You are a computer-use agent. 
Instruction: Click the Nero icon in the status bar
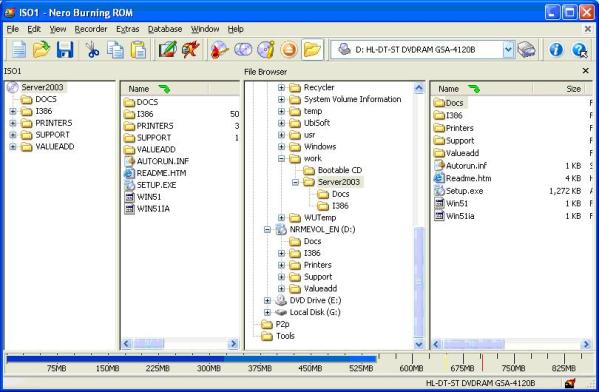tap(570, 383)
